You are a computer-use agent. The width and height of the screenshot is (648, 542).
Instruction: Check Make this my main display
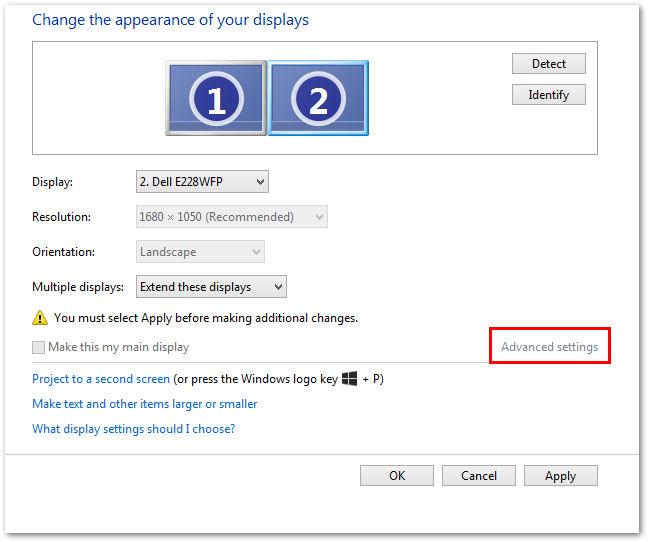coord(38,347)
